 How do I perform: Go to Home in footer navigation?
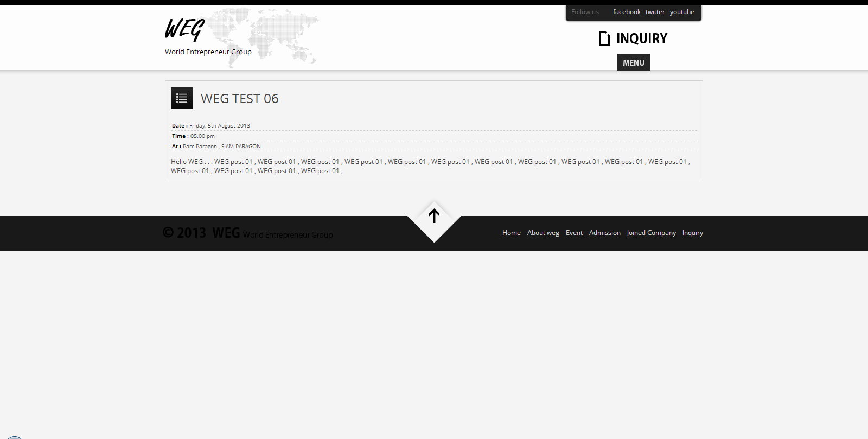click(511, 233)
